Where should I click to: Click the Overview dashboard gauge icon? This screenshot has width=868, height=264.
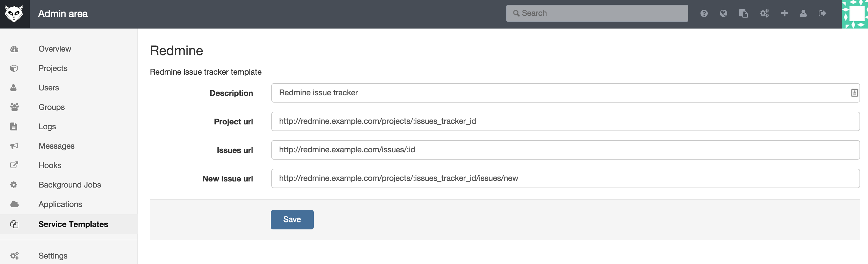click(x=14, y=49)
